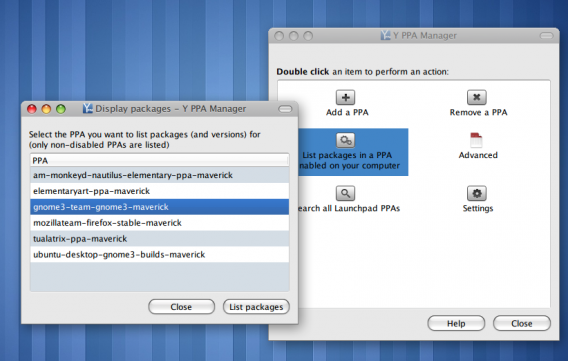Click yellow minimize button of Display packages window

pyautogui.click(x=46, y=109)
